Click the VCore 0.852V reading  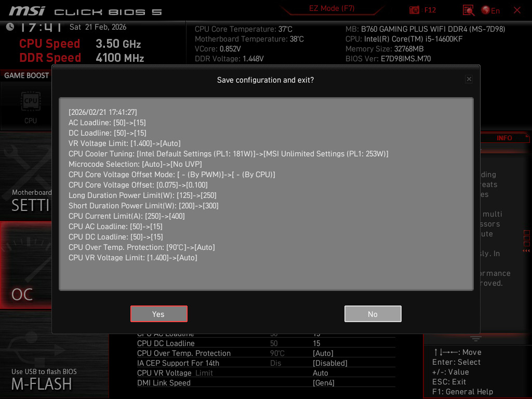tap(218, 49)
